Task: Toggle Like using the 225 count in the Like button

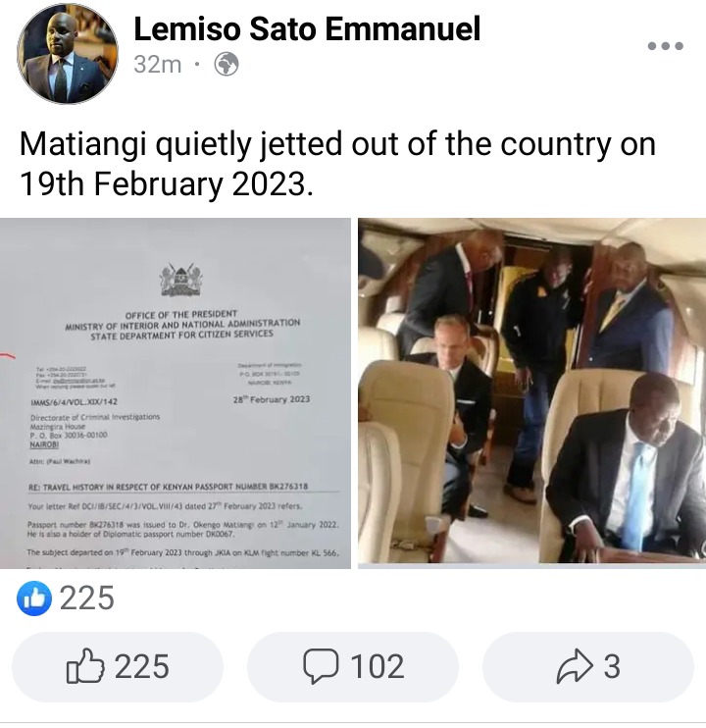Action: point(141,667)
